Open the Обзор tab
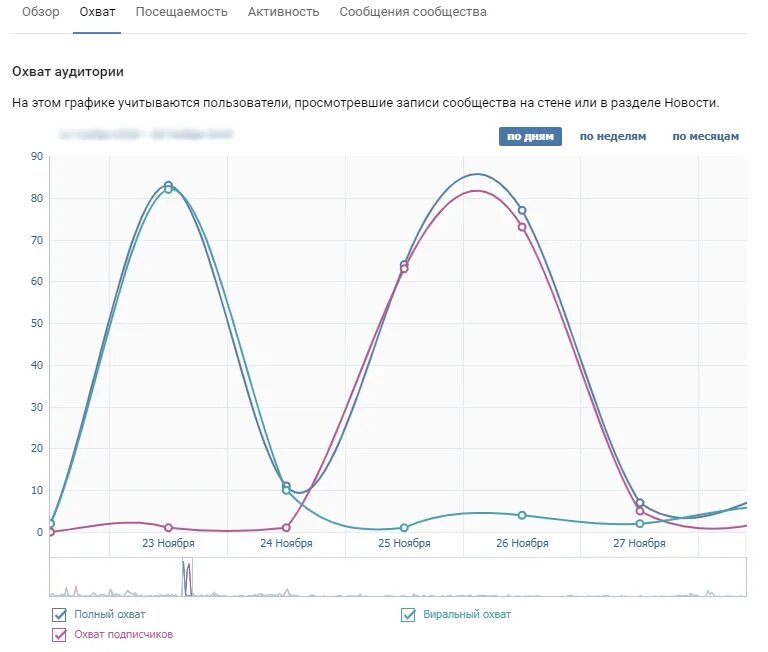The height and width of the screenshot is (652, 768). (x=41, y=12)
